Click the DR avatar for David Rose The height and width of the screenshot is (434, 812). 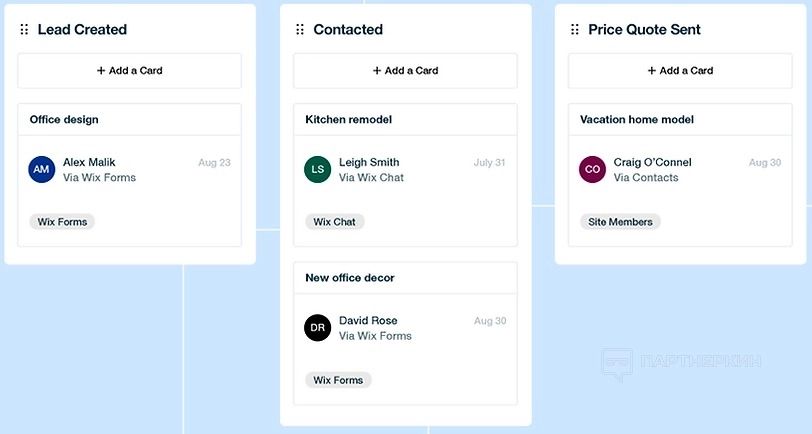[x=317, y=328]
